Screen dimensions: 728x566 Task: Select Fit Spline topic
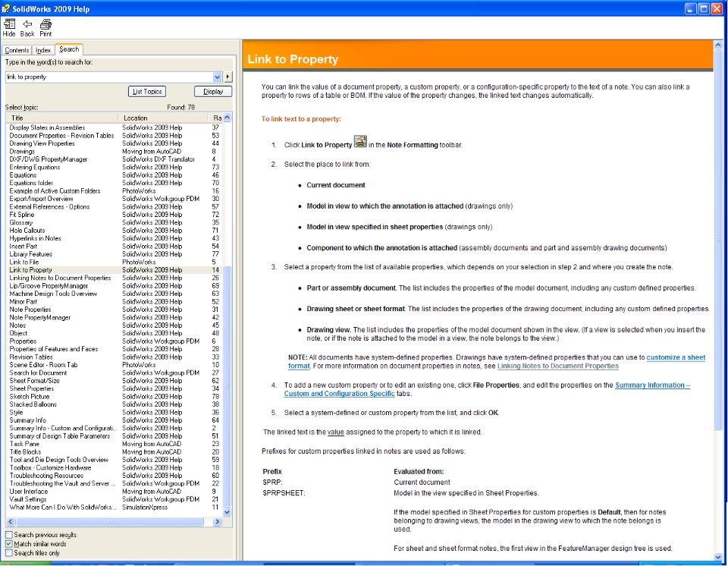point(22,215)
